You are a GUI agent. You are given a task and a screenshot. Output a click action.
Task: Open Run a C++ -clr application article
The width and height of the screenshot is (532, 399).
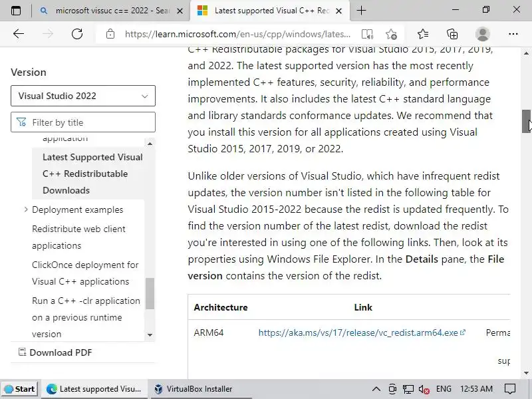(86, 317)
